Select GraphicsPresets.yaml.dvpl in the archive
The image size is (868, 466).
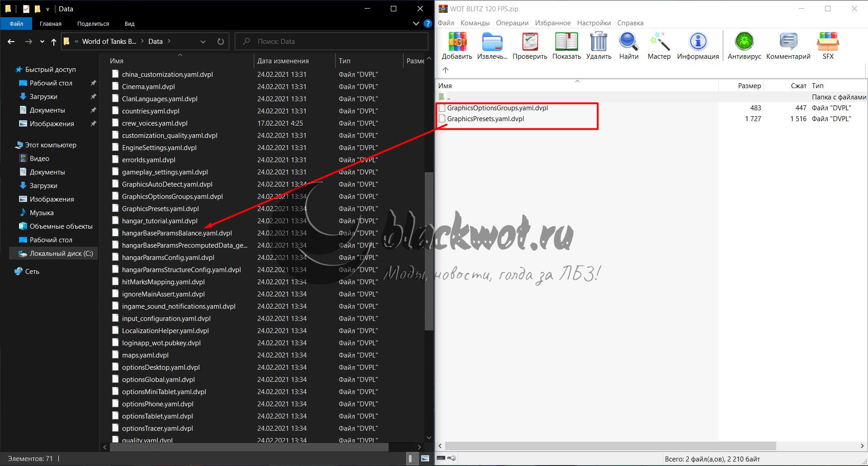pyautogui.click(x=485, y=119)
